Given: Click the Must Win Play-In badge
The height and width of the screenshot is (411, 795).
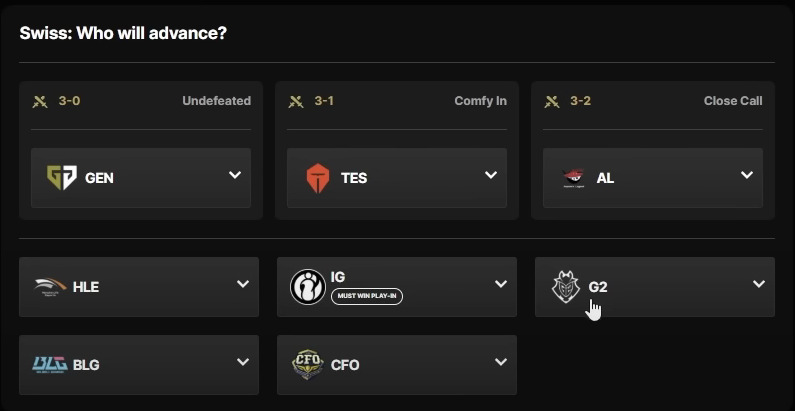Looking at the screenshot, I should (367, 297).
